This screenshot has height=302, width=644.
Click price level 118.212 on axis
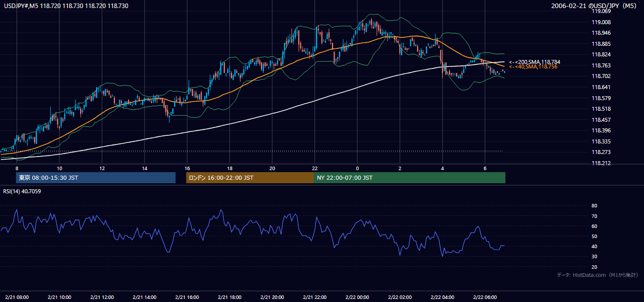coord(601,163)
